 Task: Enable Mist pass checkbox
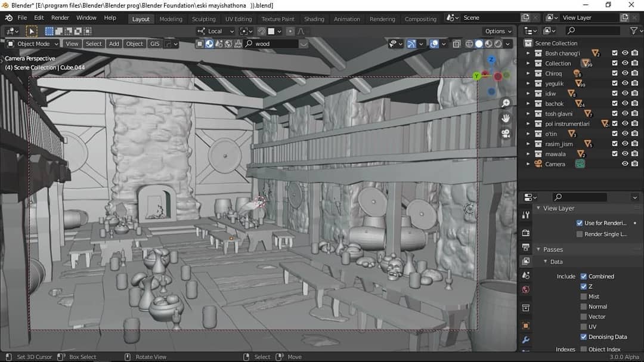(583, 296)
